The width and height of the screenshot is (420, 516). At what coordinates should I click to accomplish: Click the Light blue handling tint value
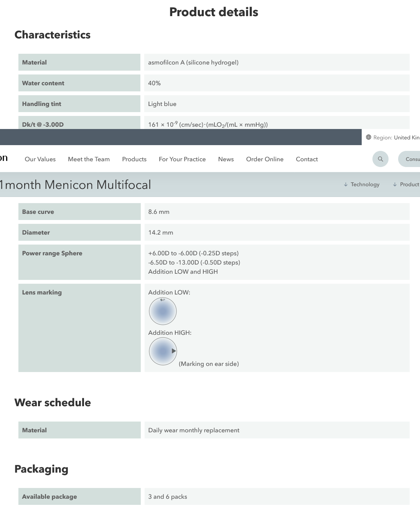tap(162, 104)
